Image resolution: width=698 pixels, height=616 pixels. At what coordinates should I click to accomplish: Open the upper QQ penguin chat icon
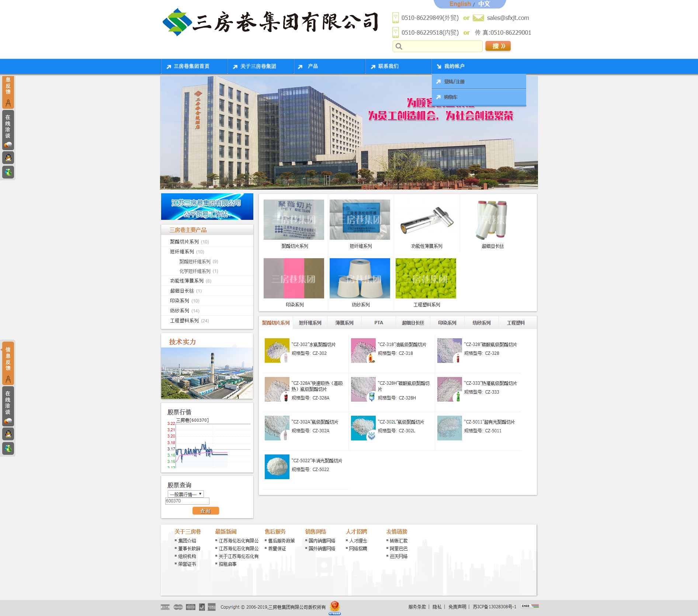point(8,158)
